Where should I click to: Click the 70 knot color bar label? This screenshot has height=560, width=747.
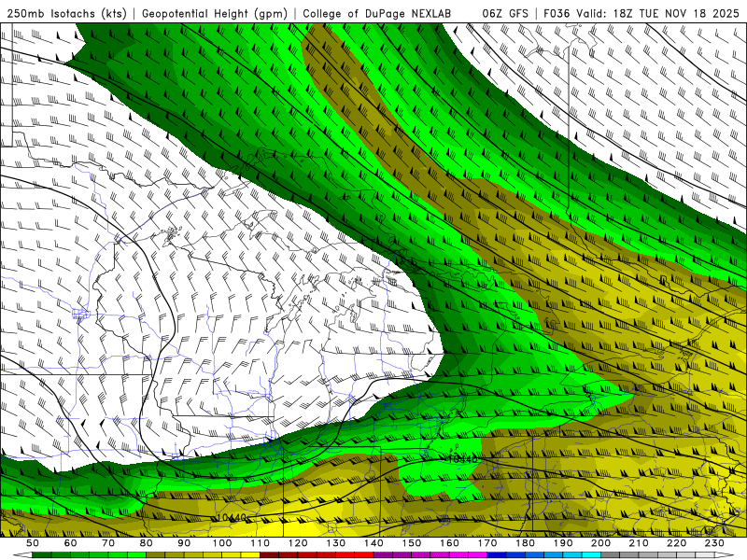click(108, 543)
